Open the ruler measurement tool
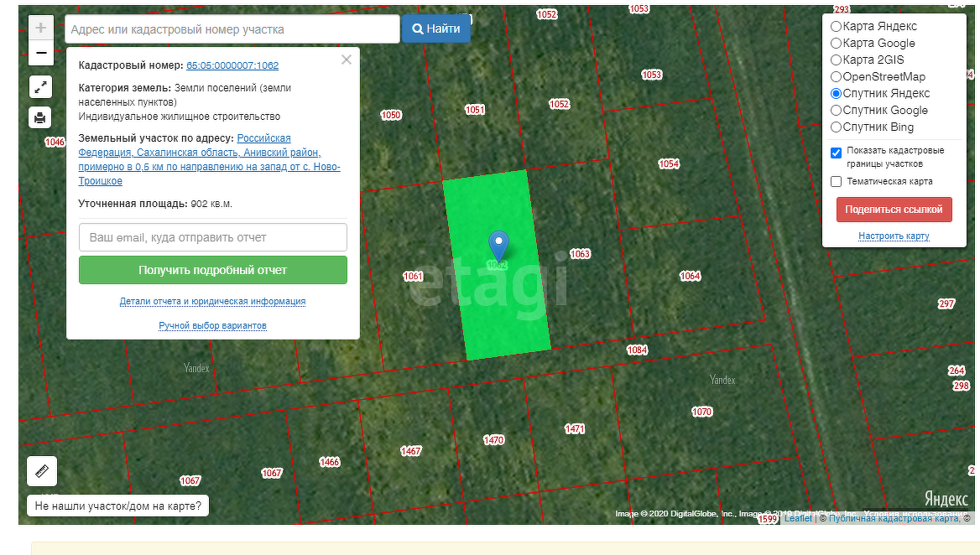Screen dimensions: 980x555 [42, 471]
